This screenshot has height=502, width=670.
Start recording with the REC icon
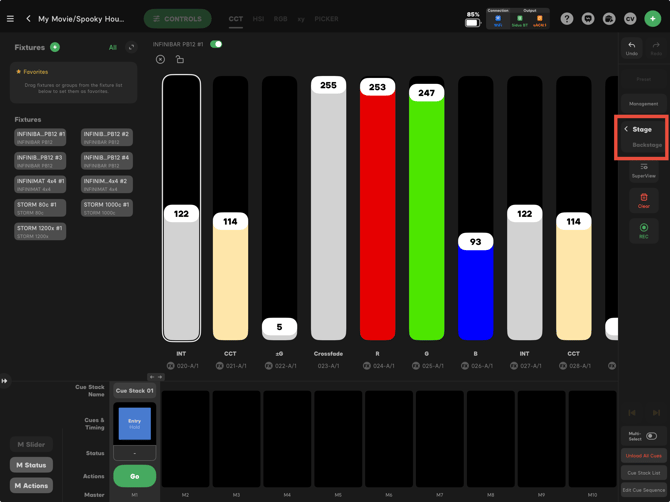tap(644, 227)
